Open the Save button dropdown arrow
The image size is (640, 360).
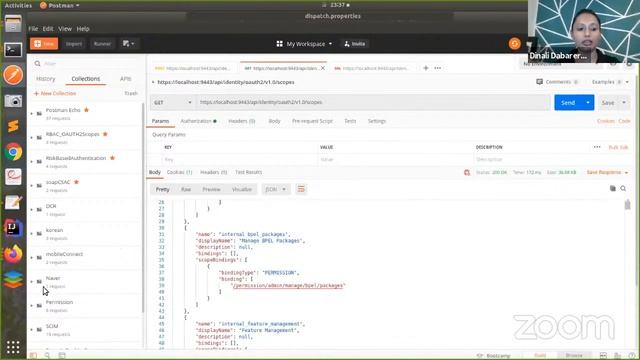coord(624,102)
